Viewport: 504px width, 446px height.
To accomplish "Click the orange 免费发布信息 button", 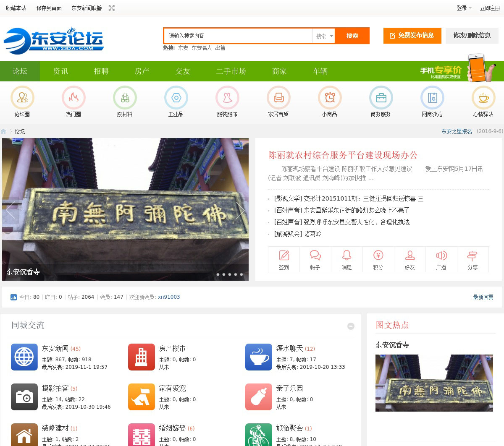I will [412, 36].
